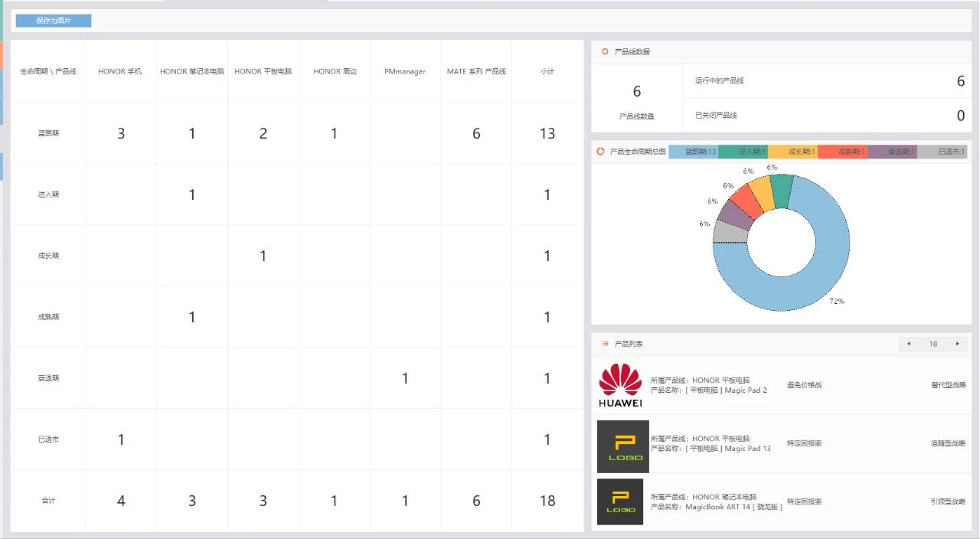
Task: Click the 产品线数据 panel header icon
Action: coord(605,52)
